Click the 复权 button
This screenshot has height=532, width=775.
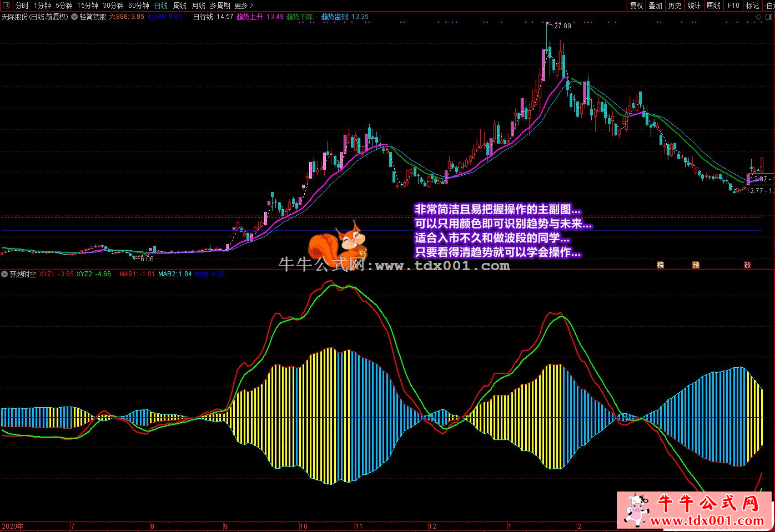coord(636,6)
